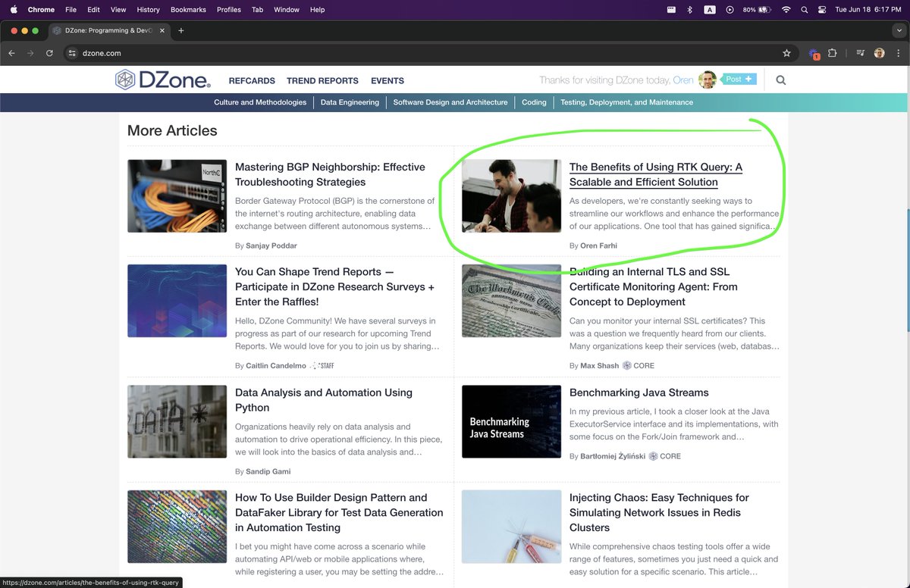Open the DZone search magnifier icon
910x588 pixels.
click(x=781, y=80)
